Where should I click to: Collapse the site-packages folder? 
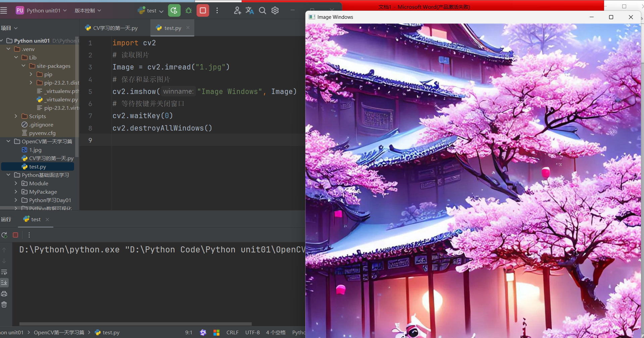coord(23,66)
